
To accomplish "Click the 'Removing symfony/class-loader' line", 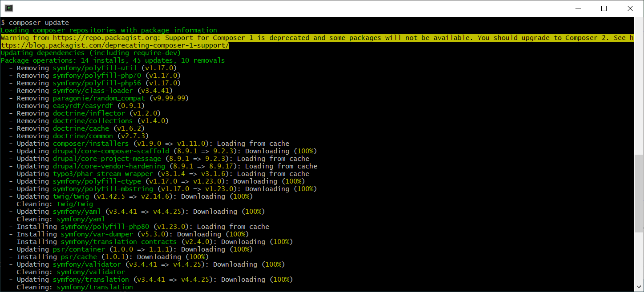I will [x=91, y=91].
